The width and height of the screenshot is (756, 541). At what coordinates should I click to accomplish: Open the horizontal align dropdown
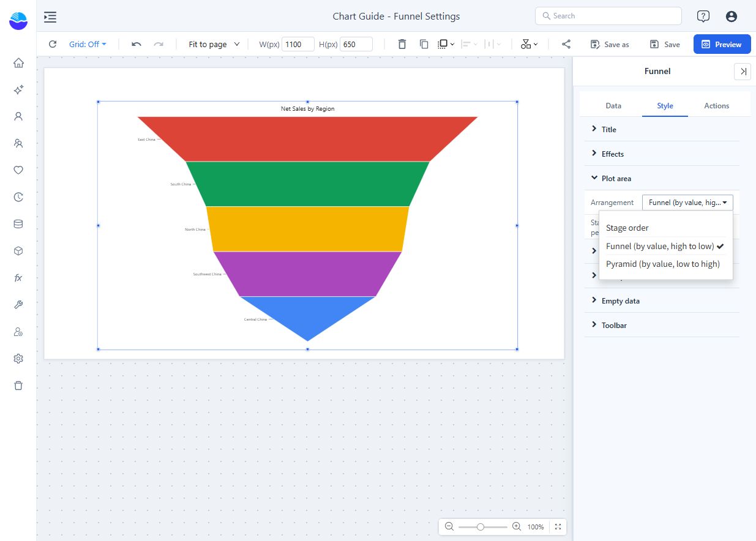470,44
